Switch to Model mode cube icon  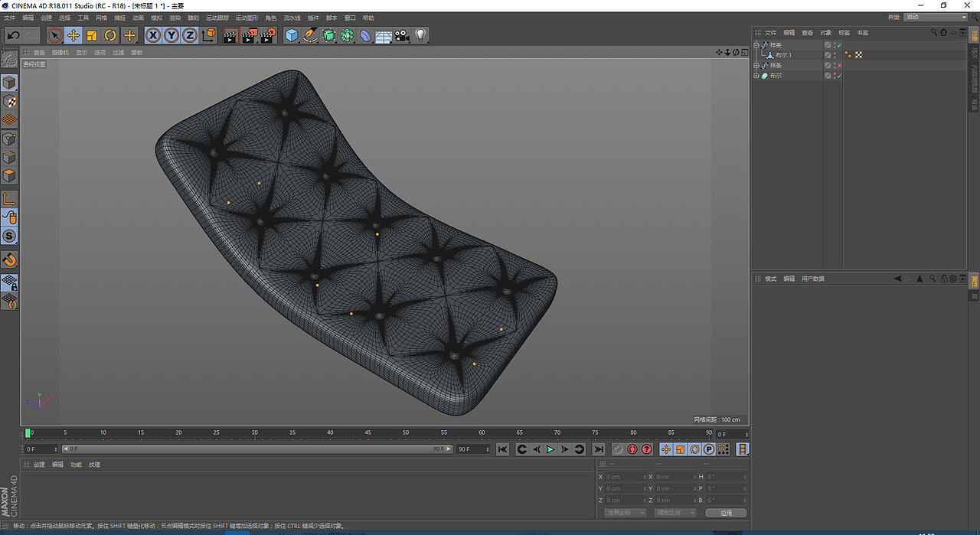point(9,83)
